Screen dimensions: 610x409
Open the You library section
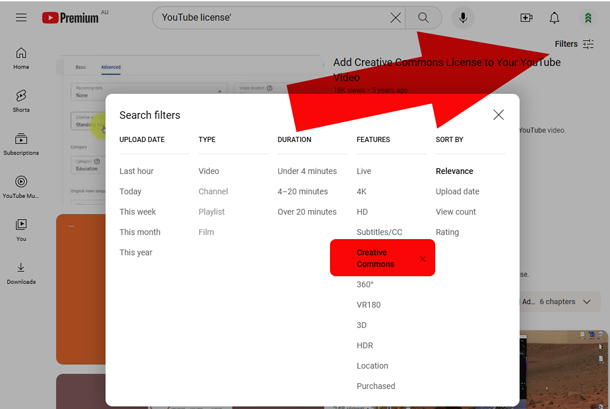[21, 230]
